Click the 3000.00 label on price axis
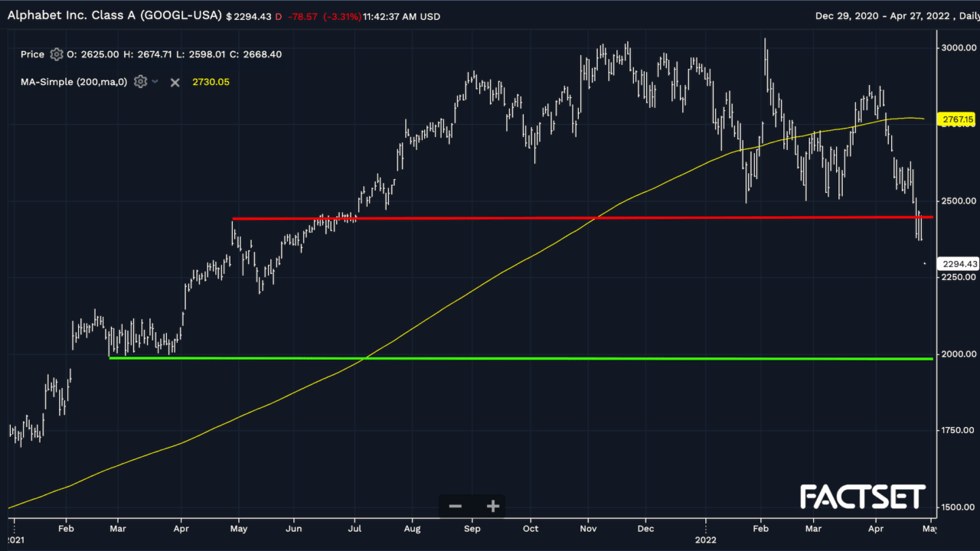Image resolution: width=980 pixels, height=551 pixels. [x=957, y=47]
